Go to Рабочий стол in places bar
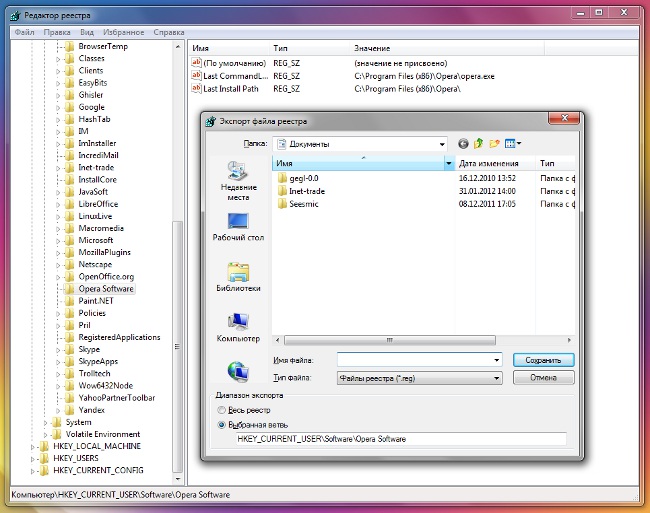650x513 pixels. pyautogui.click(x=238, y=227)
